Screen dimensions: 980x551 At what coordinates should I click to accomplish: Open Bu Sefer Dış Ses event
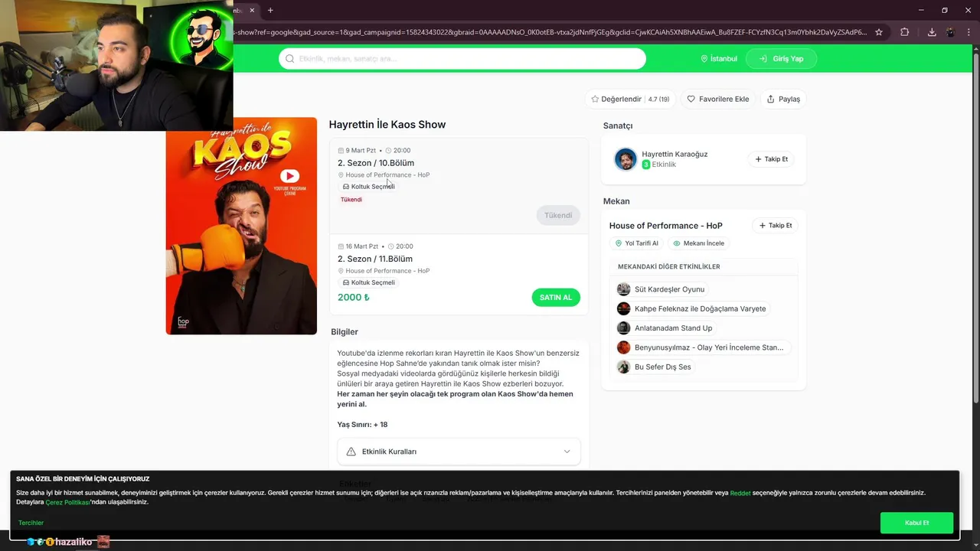point(662,367)
